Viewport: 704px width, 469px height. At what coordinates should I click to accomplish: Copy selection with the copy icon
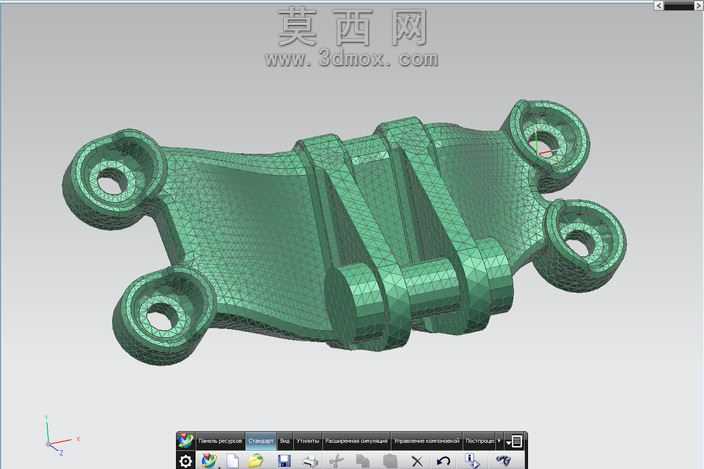pos(363,461)
